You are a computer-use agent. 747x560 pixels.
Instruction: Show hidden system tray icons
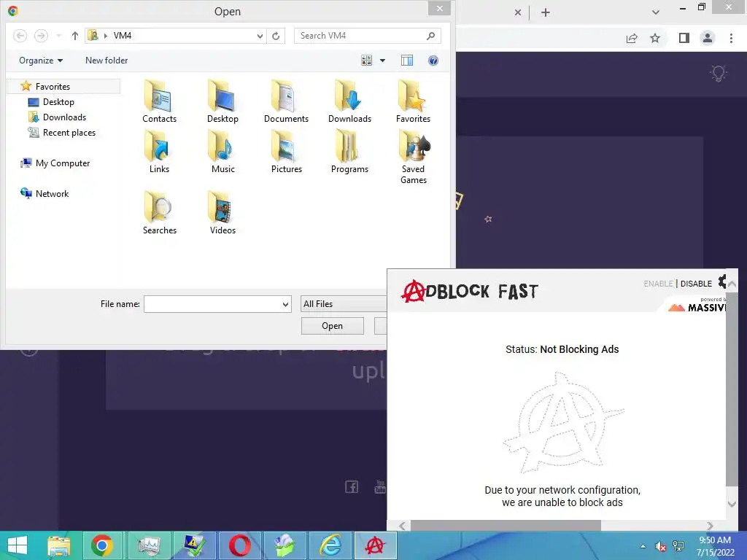[x=643, y=546]
